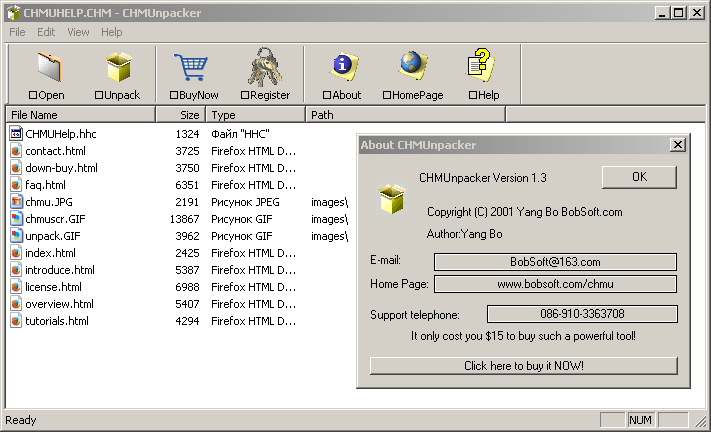This screenshot has height=432, width=711.
Task: Open the About info icon in toolbar
Action: tap(345, 68)
